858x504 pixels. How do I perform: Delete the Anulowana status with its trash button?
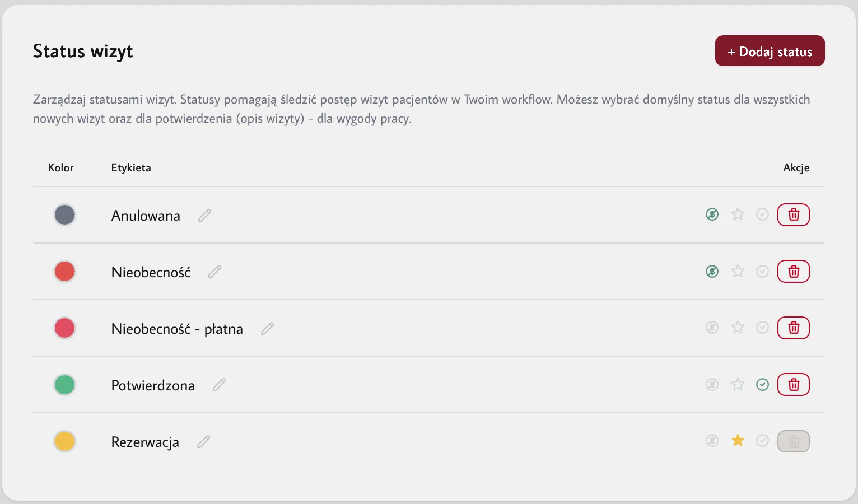794,214
